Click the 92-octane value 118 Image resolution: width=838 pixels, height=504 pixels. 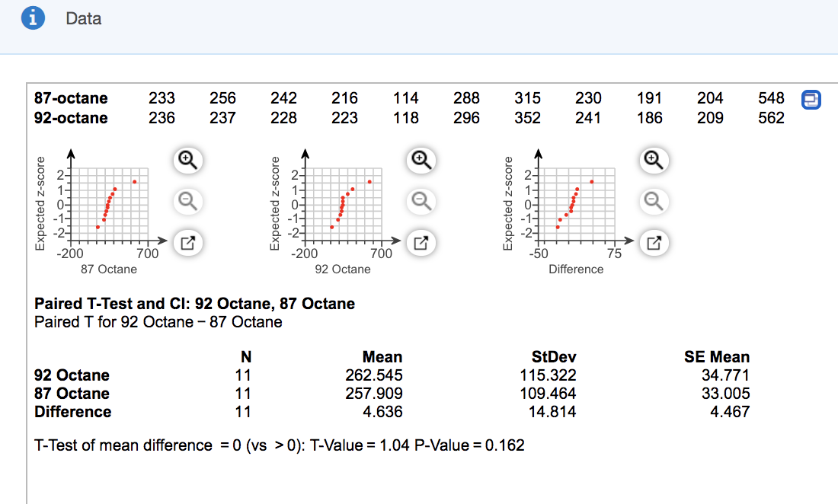[x=405, y=118]
